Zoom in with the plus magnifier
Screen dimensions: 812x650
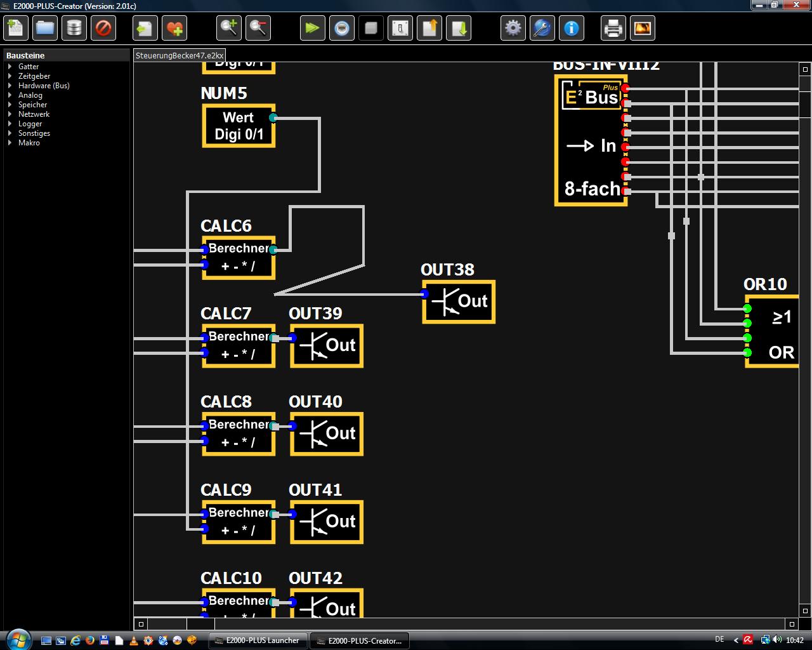(x=228, y=28)
